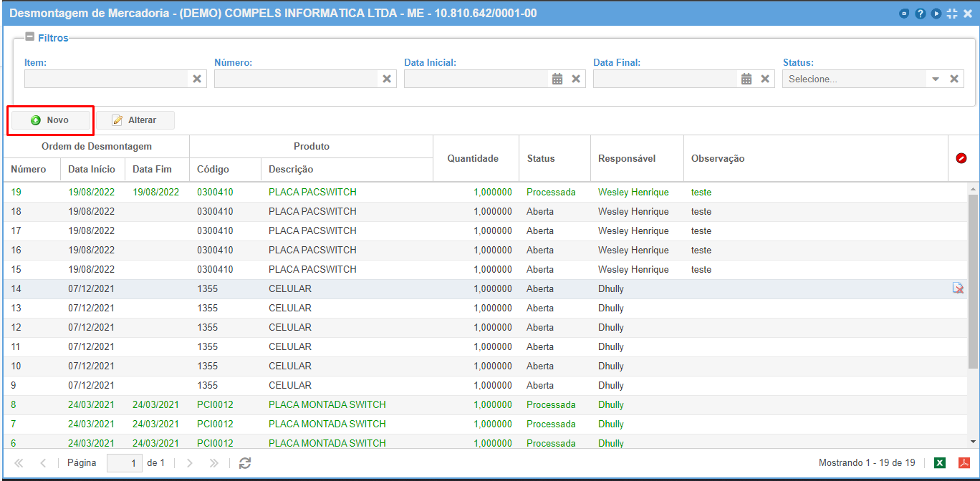
Task: Cancel order 14 via row document icon
Action: coord(958,288)
